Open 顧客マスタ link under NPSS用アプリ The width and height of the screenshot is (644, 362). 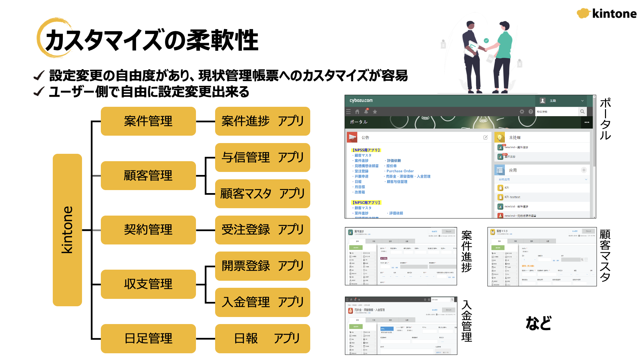click(363, 155)
